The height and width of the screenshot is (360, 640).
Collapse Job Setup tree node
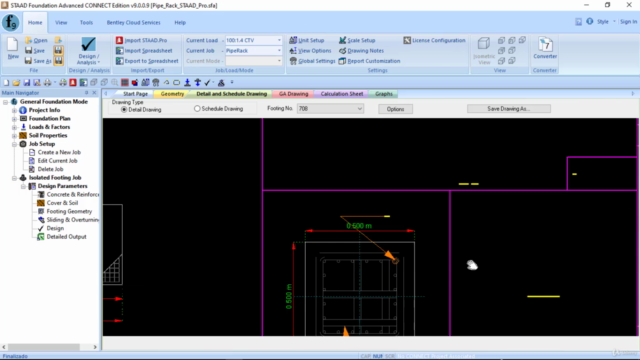pos(14,144)
